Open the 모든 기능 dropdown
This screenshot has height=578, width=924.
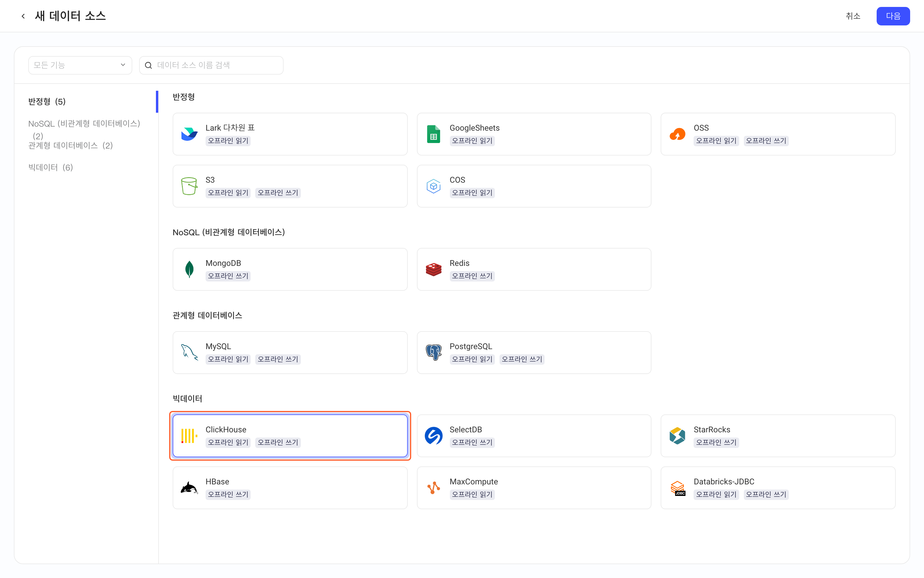pos(80,65)
